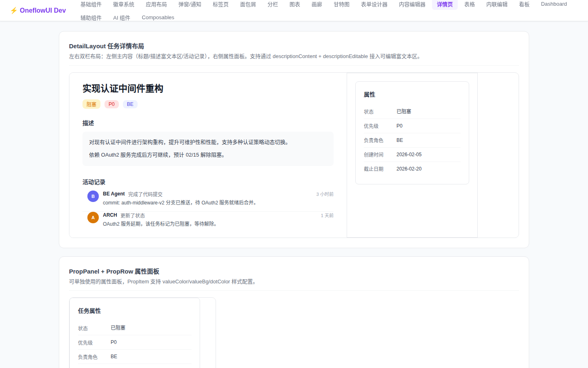
Task: Switch to the 表单设计器 tab
Action: pos(374,4)
